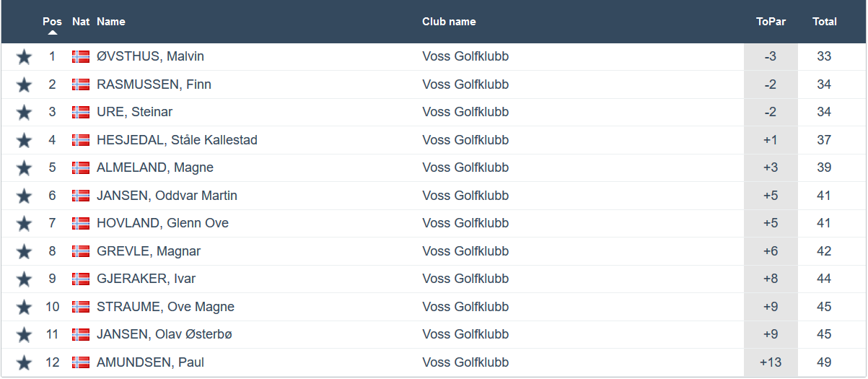Screen dimensions: 868x379
Task: Sort leaderboard by ToPar column
Action: click(x=771, y=22)
